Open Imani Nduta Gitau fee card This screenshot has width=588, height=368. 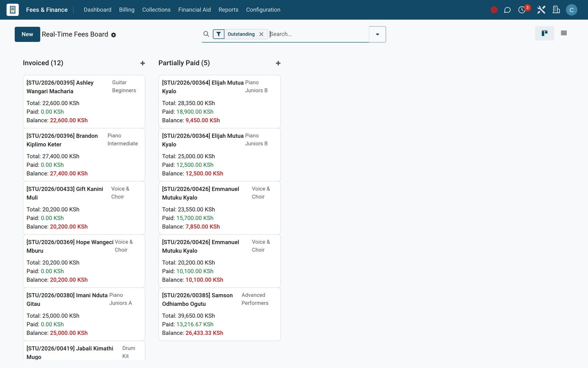pos(84,314)
